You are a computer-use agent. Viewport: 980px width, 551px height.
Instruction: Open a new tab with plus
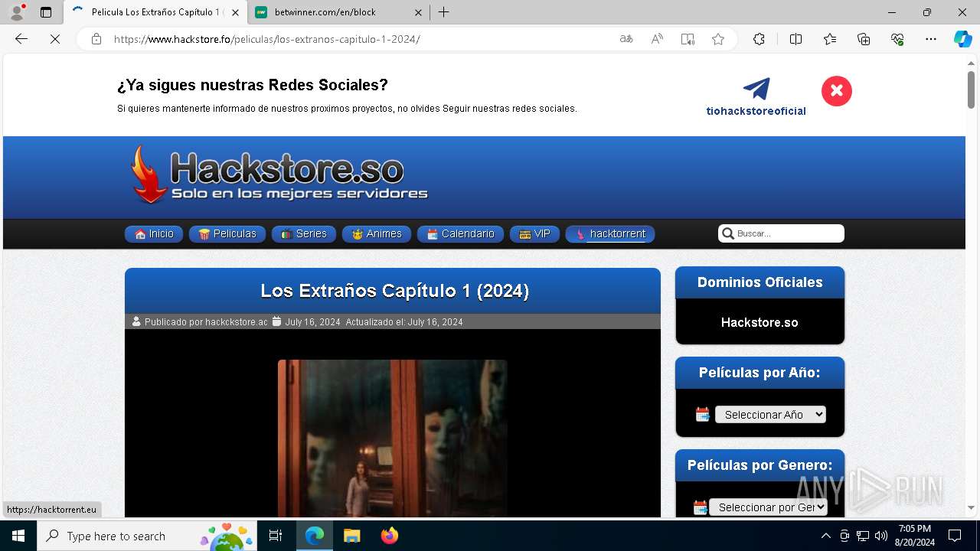point(444,12)
